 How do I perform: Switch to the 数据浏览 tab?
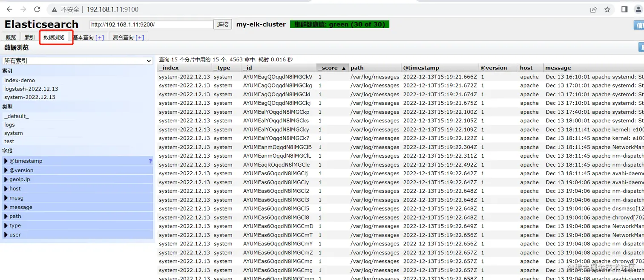point(54,38)
